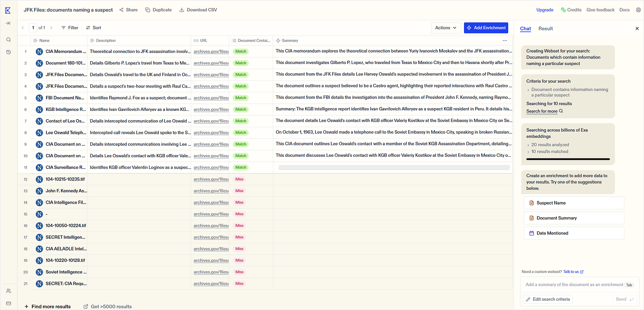Click the Document Contains column header
Viewport: 644px width, 310px height.
[x=251, y=41]
